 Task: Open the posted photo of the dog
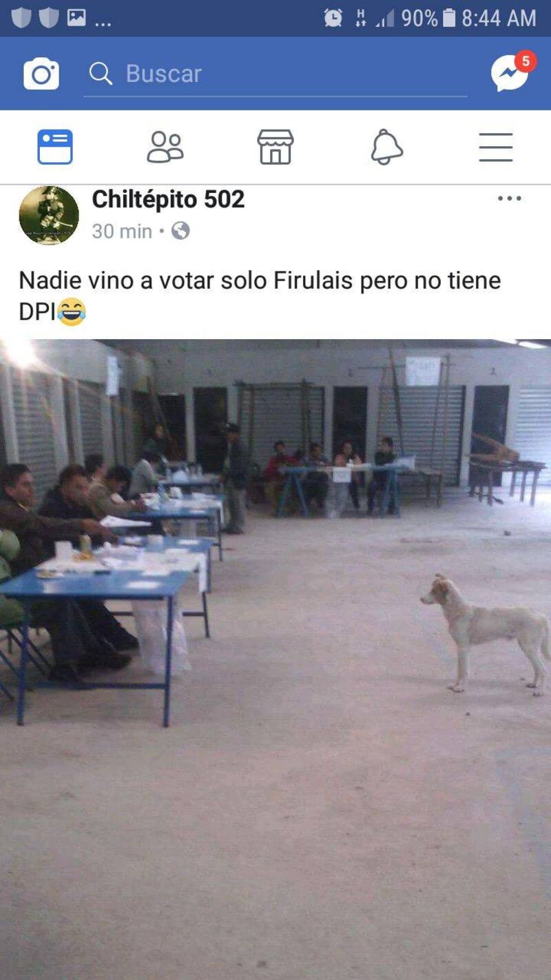click(x=275, y=660)
